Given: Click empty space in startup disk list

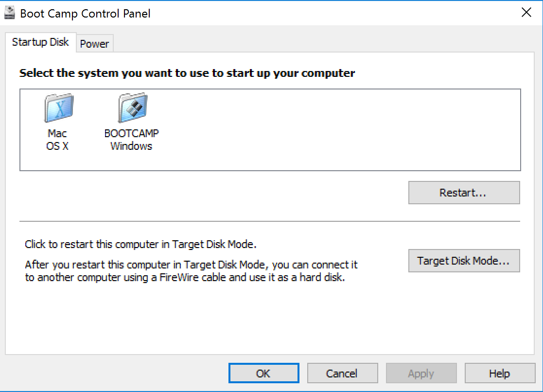Looking at the screenshot, I should (340, 130).
